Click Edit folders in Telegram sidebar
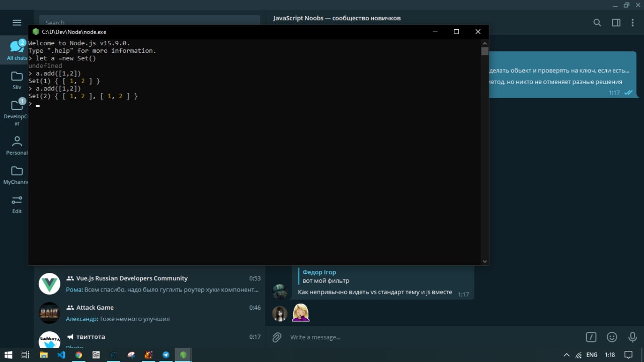 (17, 204)
